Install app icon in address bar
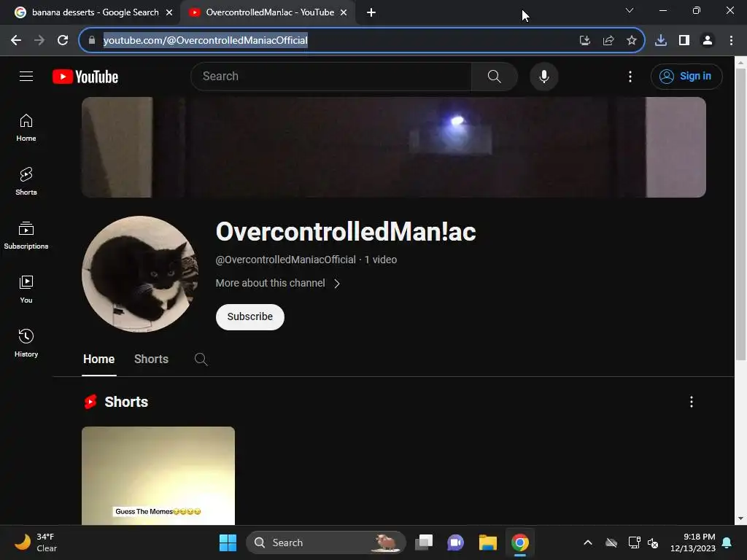This screenshot has height=560, width=747. coord(585,40)
